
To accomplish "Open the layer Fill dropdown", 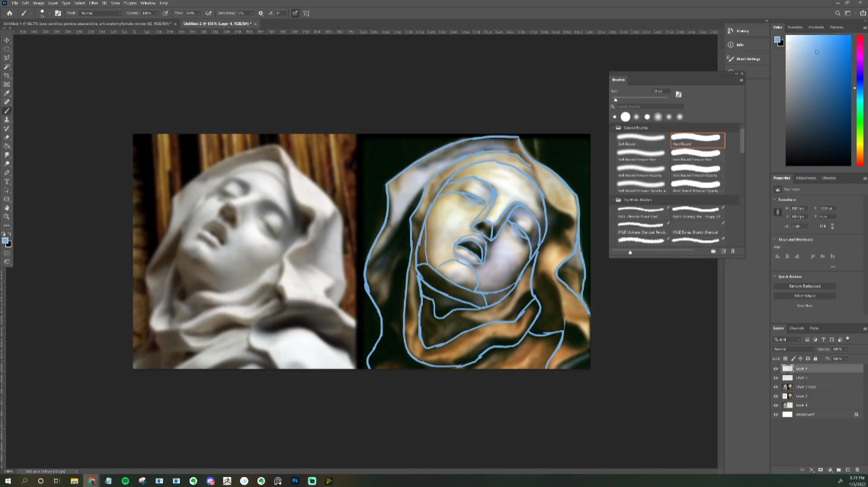I will click(x=846, y=359).
